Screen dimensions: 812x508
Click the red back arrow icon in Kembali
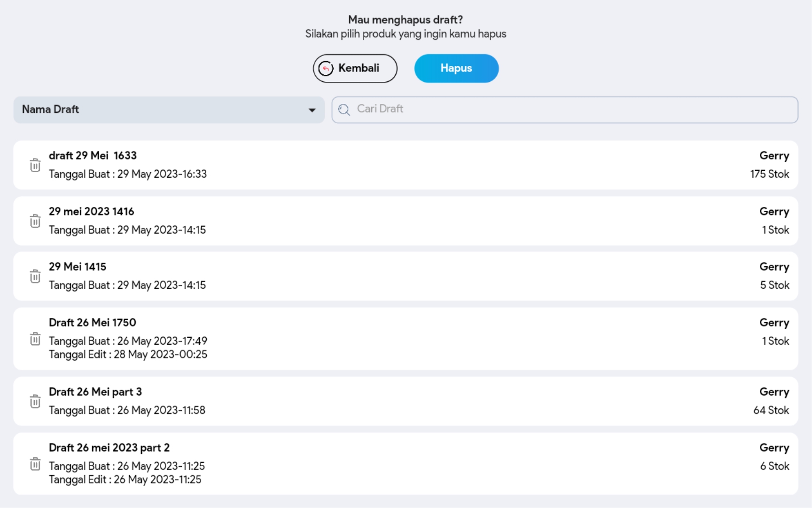(326, 69)
